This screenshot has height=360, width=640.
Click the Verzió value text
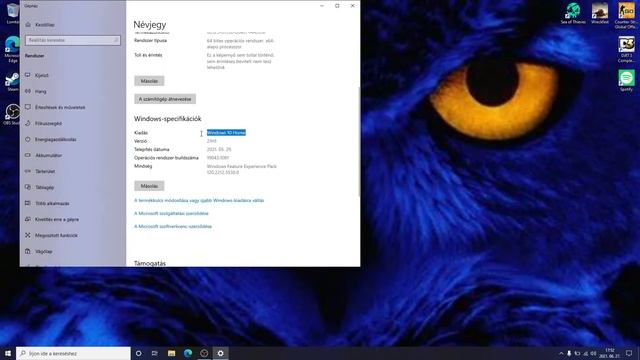[x=211, y=141]
